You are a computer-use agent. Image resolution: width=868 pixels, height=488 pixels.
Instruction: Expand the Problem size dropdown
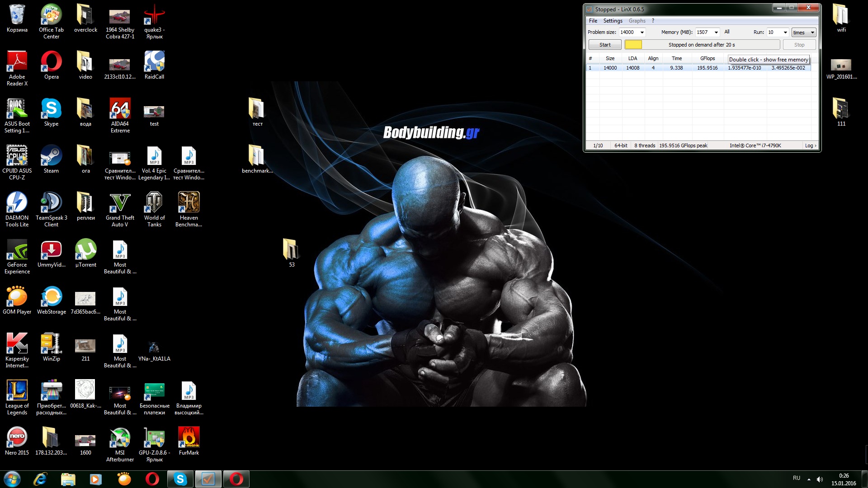[x=642, y=32]
